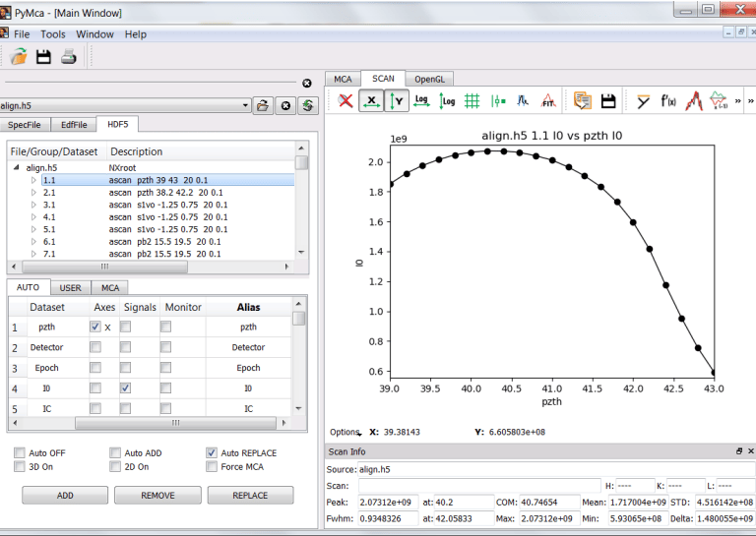Click the Scan input field in Scan Info
Viewport: 756px width, 536px height.
point(478,485)
